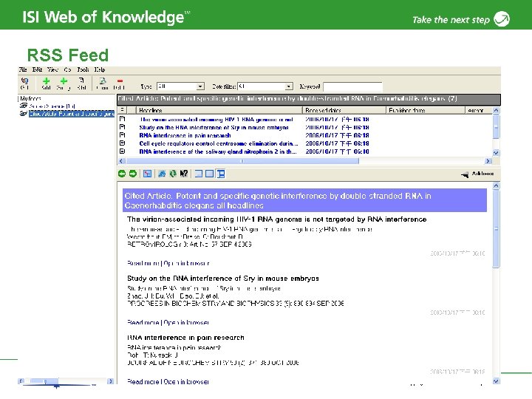Click the headline list scroll right arrow
Screen dimensions: 532x399
[x=488, y=161]
